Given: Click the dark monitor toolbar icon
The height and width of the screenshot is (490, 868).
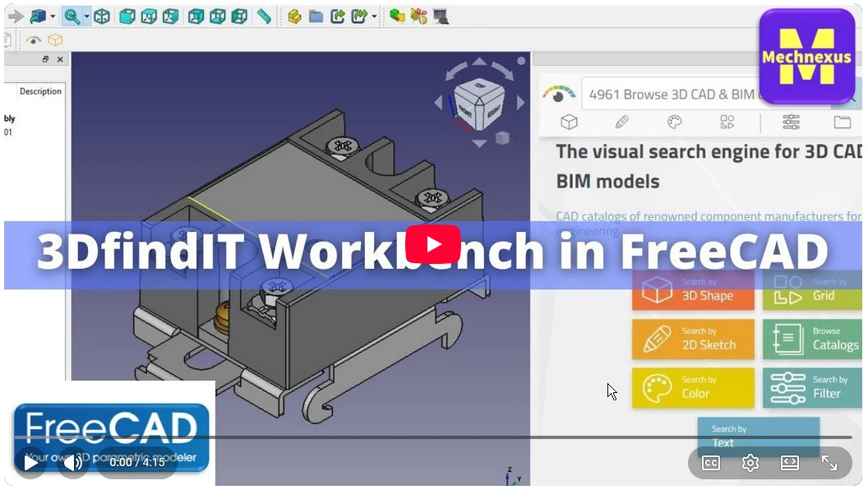Looking at the screenshot, I should [441, 16].
